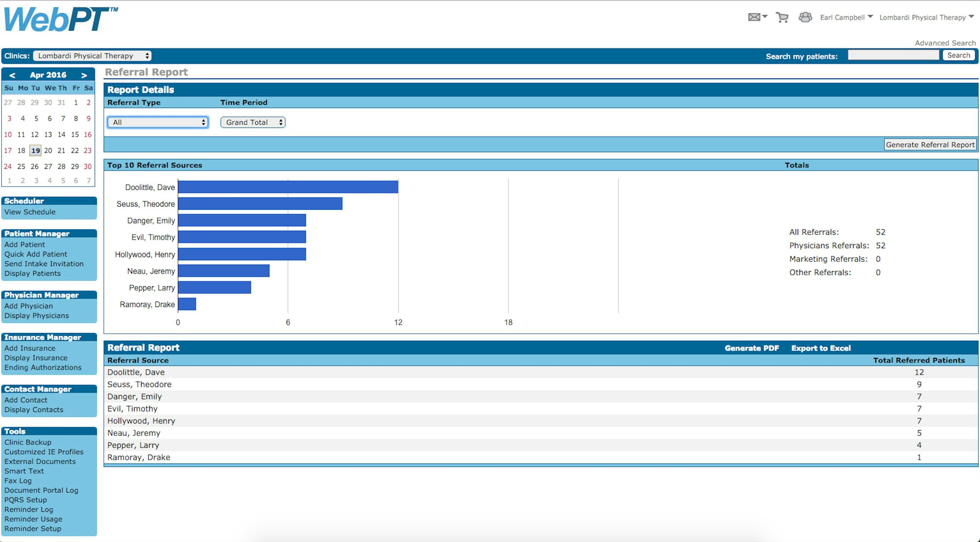Click the WebPT logo
Image resolution: width=980 pixels, height=542 pixels.
coord(61,19)
